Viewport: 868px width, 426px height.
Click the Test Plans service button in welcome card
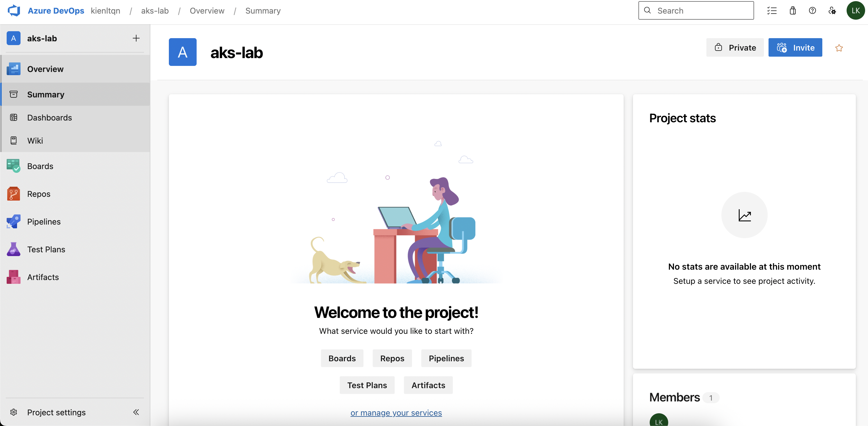(x=367, y=385)
